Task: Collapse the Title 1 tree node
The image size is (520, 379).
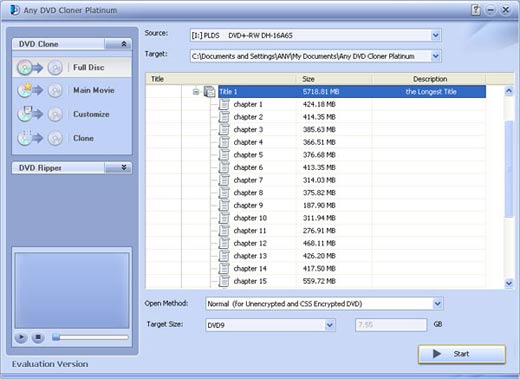Action: 196,92
